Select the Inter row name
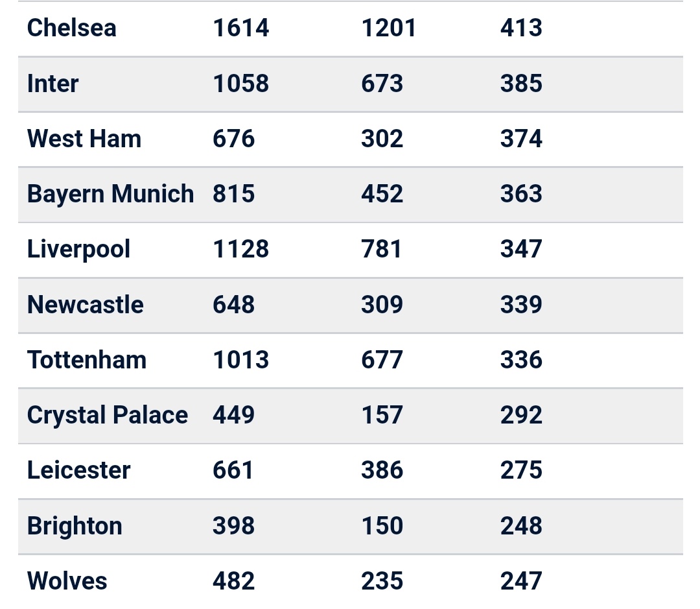This screenshot has height=609, width=700. coord(52,83)
